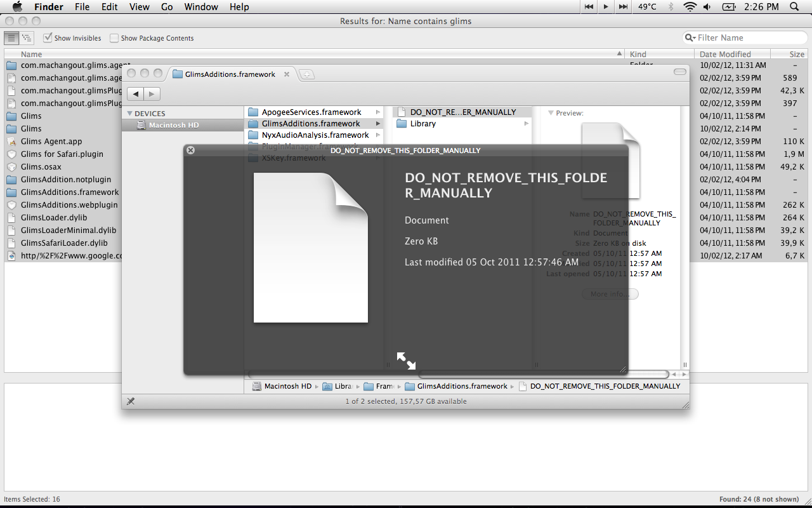Select GlimsSafariLoader.dylib in results list
Viewport: 812px width, 508px height.
[63, 243]
